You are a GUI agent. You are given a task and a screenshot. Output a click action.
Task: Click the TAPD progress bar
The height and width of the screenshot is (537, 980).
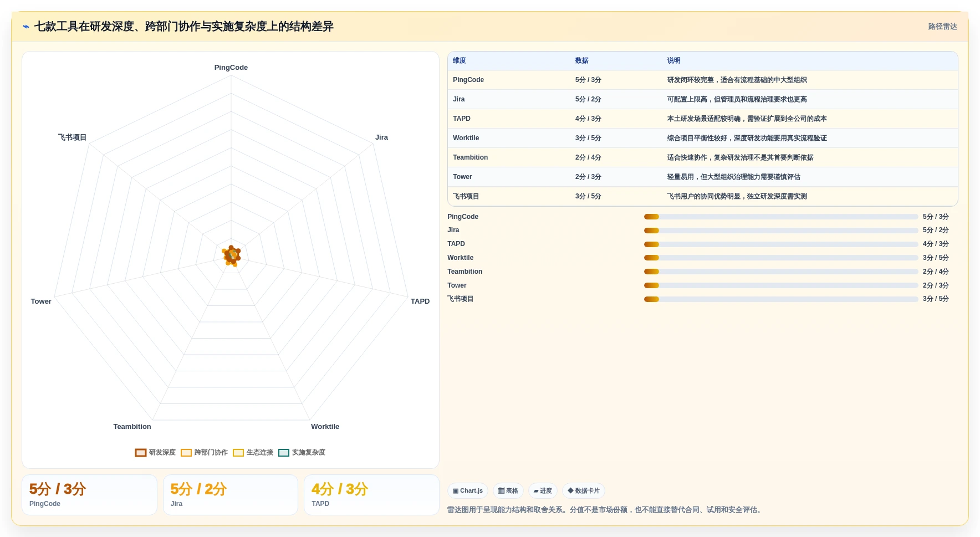pyautogui.click(x=781, y=244)
